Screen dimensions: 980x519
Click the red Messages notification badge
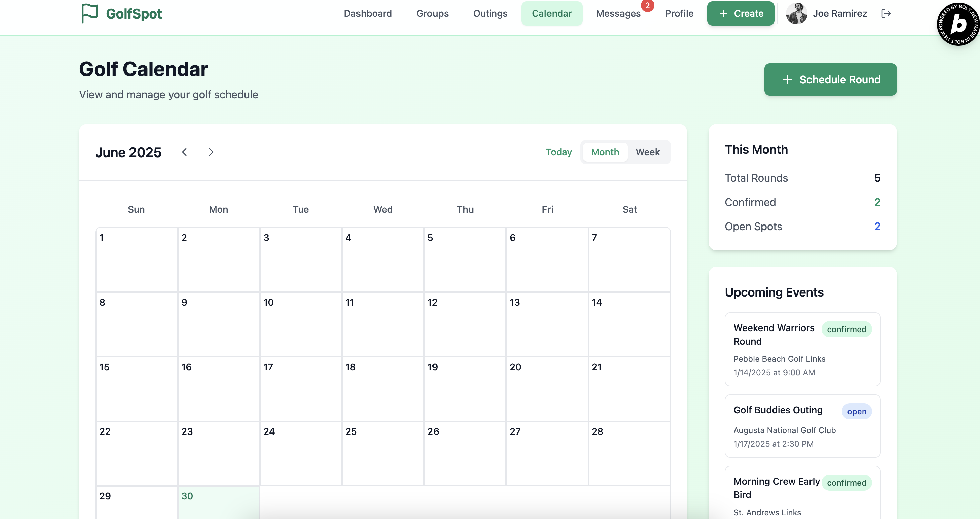(647, 6)
